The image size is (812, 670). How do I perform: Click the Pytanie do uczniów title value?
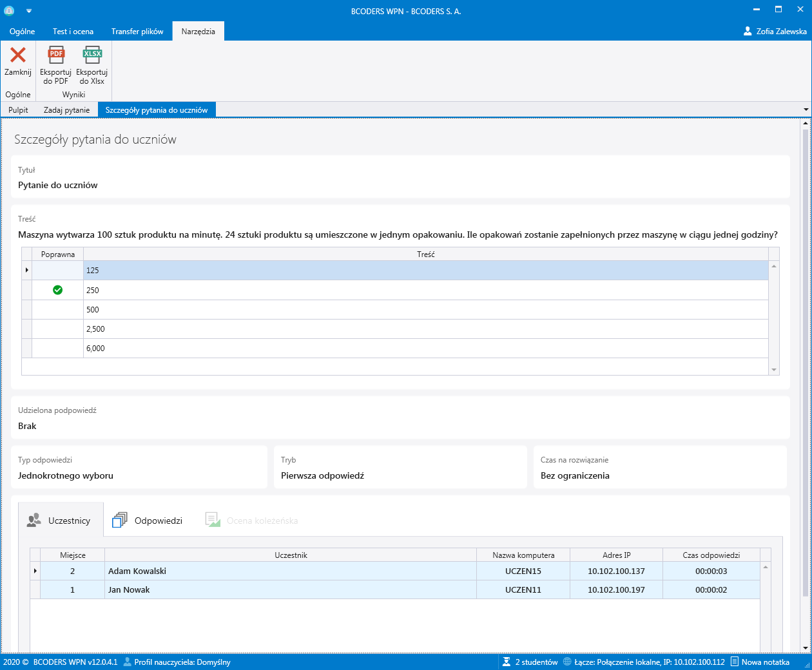pyautogui.click(x=58, y=185)
